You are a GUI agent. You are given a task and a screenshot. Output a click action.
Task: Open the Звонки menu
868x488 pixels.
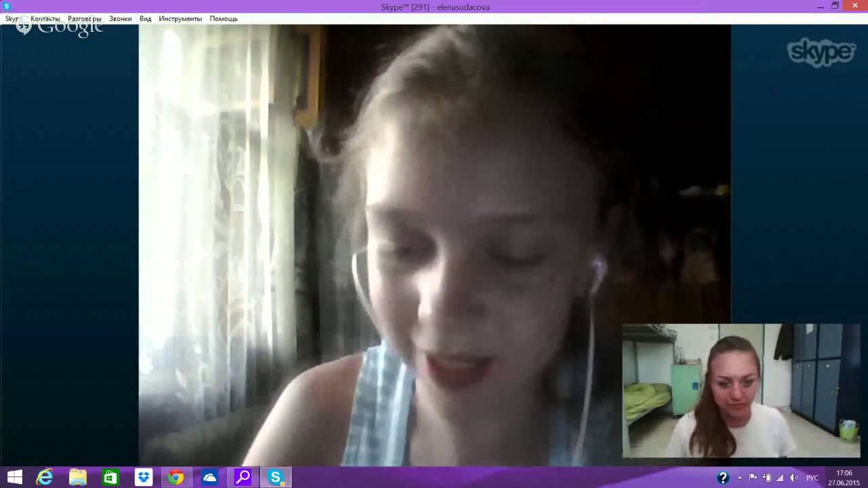point(121,18)
